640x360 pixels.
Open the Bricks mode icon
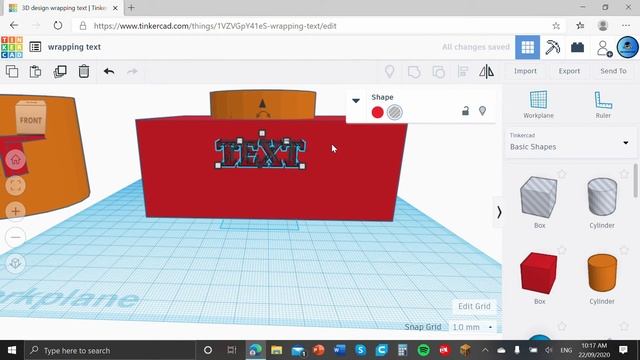click(577, 47)
